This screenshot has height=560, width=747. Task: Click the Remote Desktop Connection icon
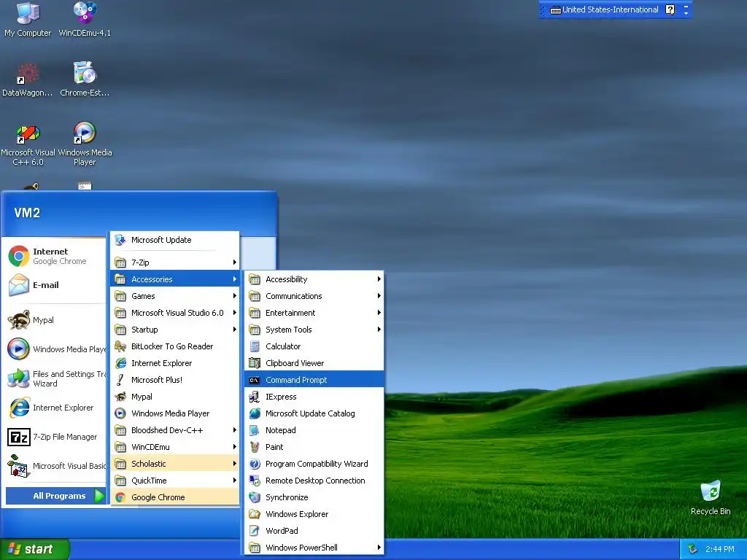pyautogui.click(x=255, y=481)
